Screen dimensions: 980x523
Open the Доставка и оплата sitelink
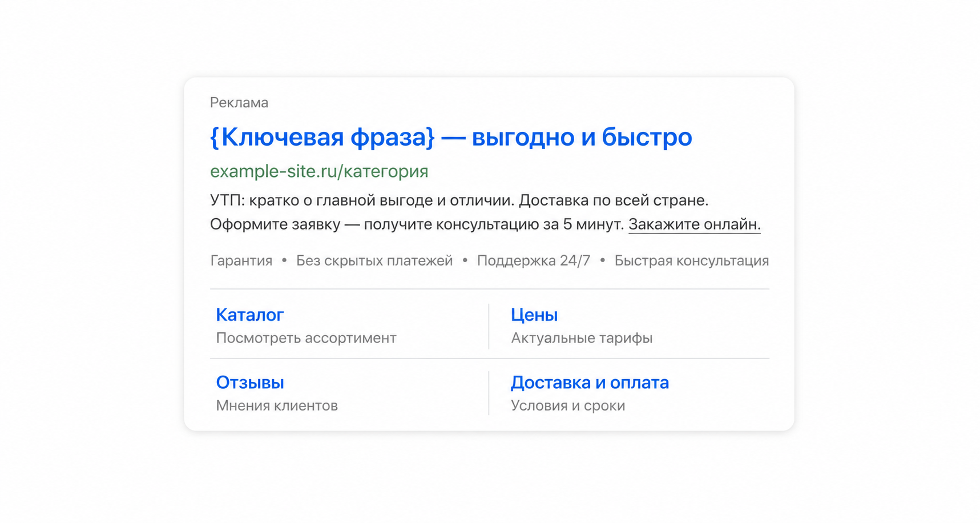point(590,383)
